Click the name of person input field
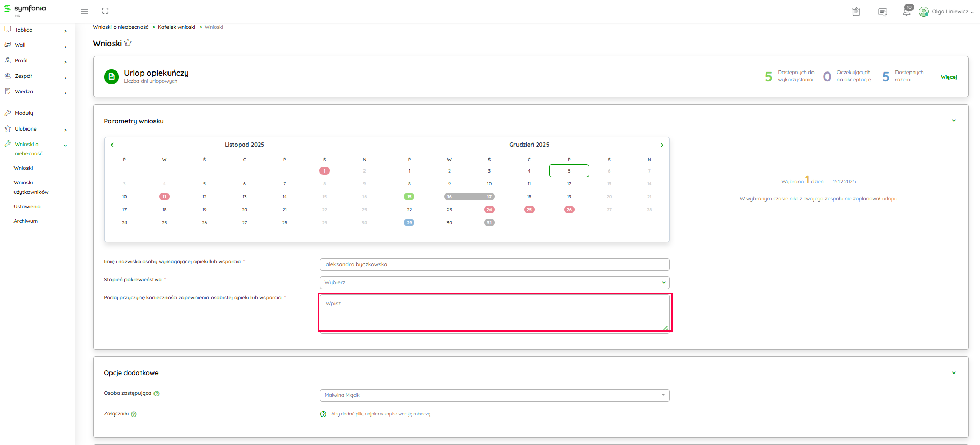 (494, 265)
